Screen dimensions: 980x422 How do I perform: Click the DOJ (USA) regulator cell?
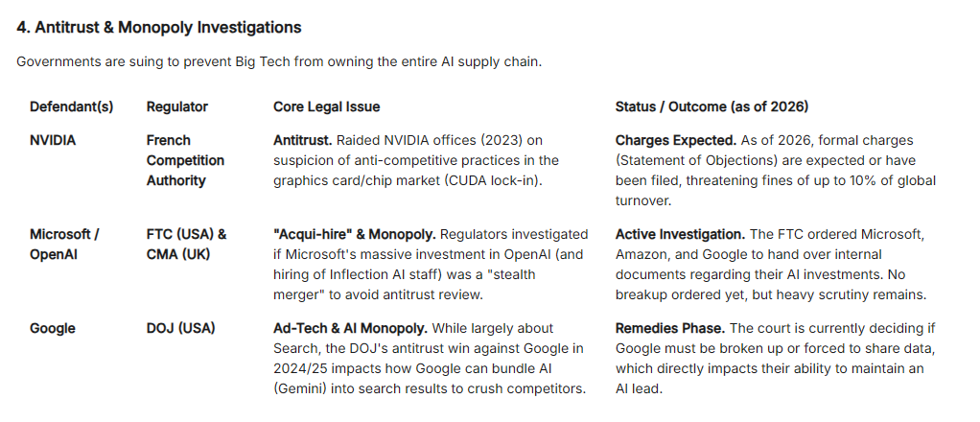click(x=180, y=328)
